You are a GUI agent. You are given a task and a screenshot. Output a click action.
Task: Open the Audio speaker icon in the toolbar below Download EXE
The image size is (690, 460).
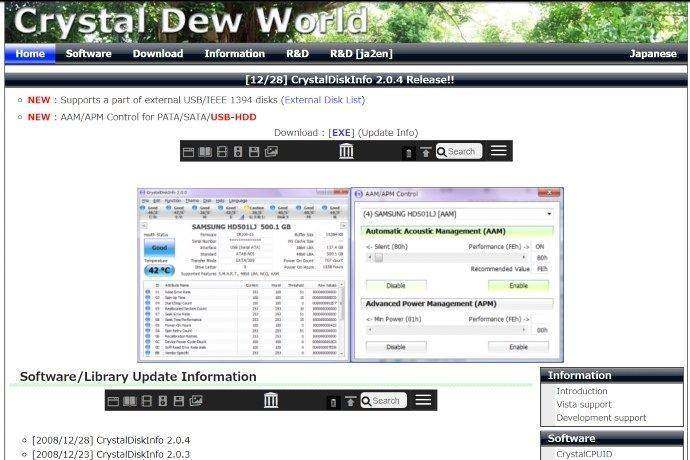pyautogui.click(x=238, y=152)
